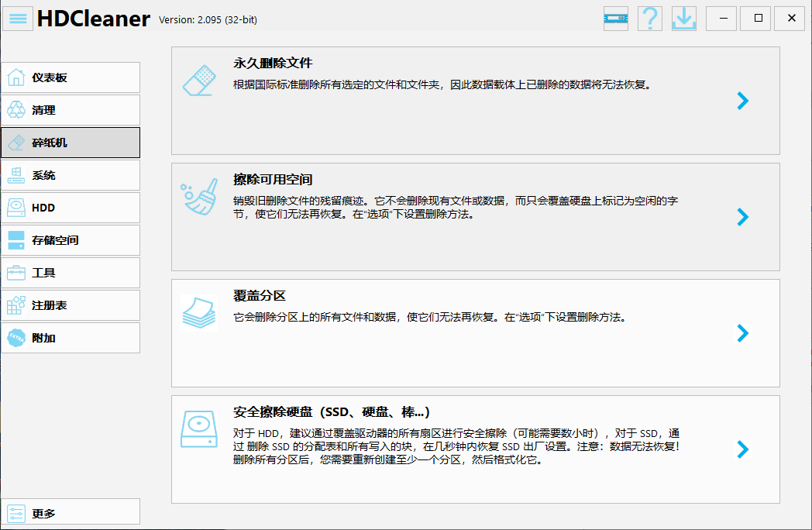Screen dimensions: 812x530
Task: Open the 更多 more menu at bottom
Action: (71, 511)
